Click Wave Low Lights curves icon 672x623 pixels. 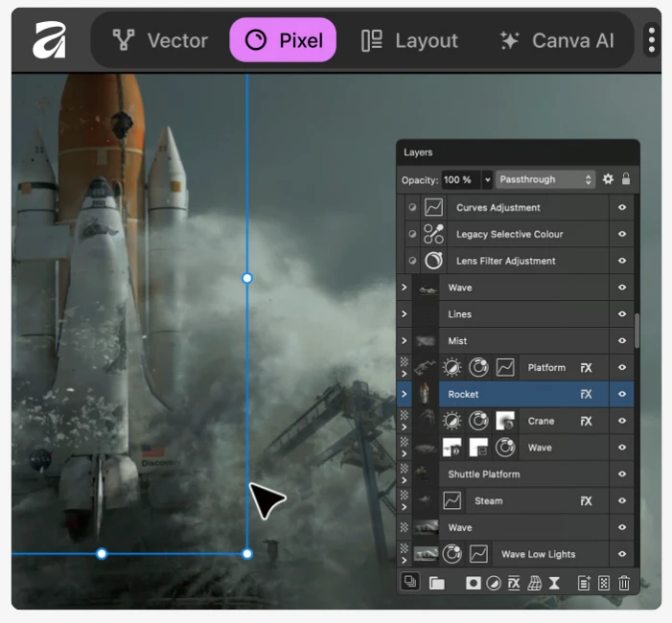(x=478, y=554)
